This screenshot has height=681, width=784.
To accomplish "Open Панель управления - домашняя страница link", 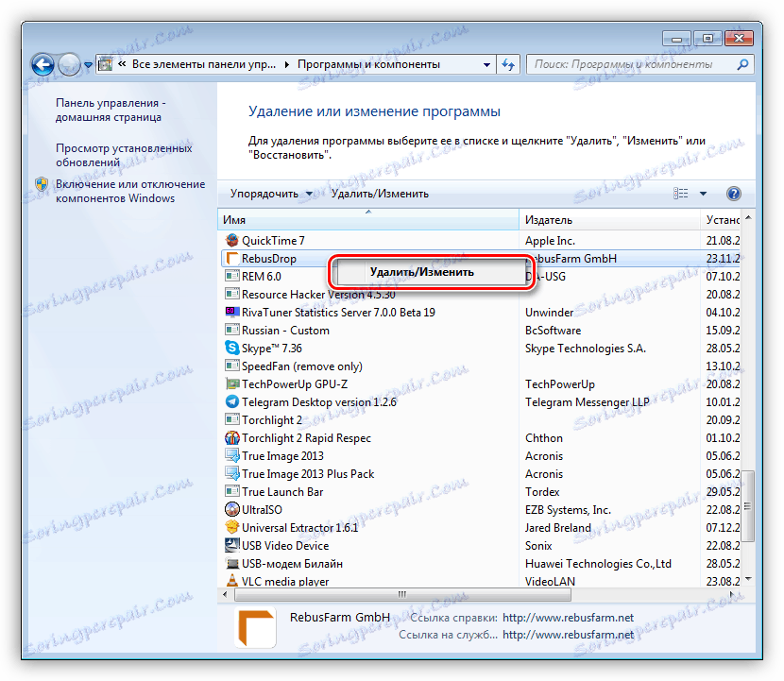I will pyautogui.click(x=109, y=110).
